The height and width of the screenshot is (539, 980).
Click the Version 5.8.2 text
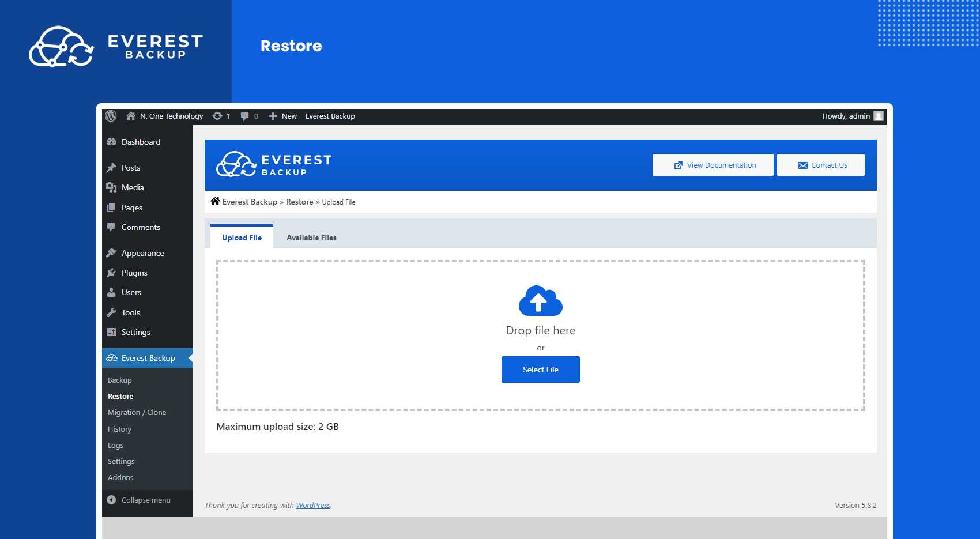(x=855, y=505)
